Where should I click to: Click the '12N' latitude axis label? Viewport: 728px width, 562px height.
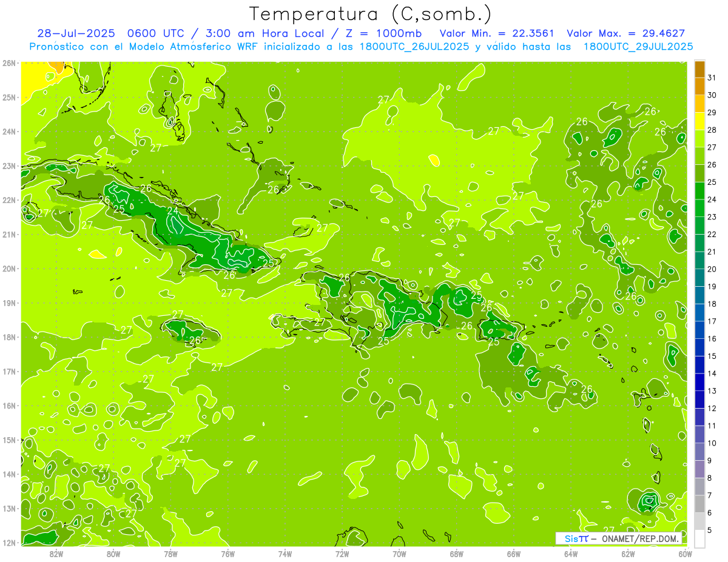pyautogui.click(x=9, y=543)
